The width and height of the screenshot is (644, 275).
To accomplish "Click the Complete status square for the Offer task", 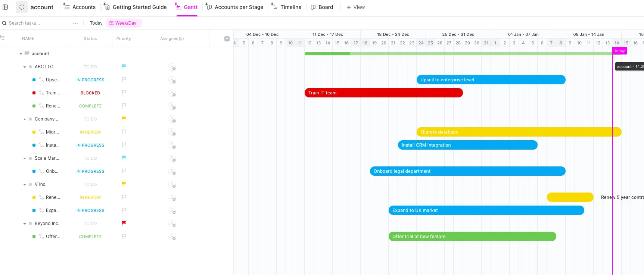I will 34,237.
